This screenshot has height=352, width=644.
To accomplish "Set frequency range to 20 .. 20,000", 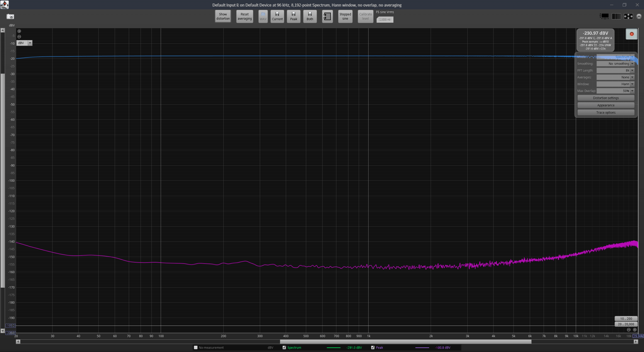I will pyautogui.click(x=626, y=324).
